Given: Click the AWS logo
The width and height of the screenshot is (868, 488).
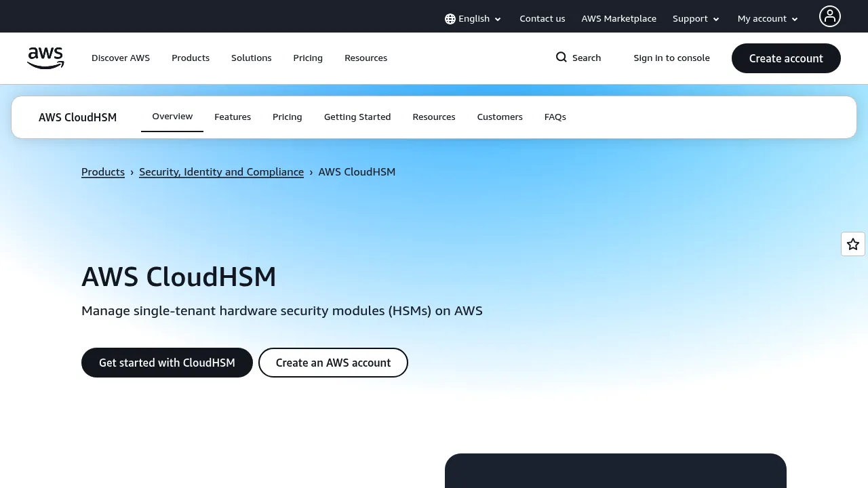Looking at the screenshot, I should [45, 58].
